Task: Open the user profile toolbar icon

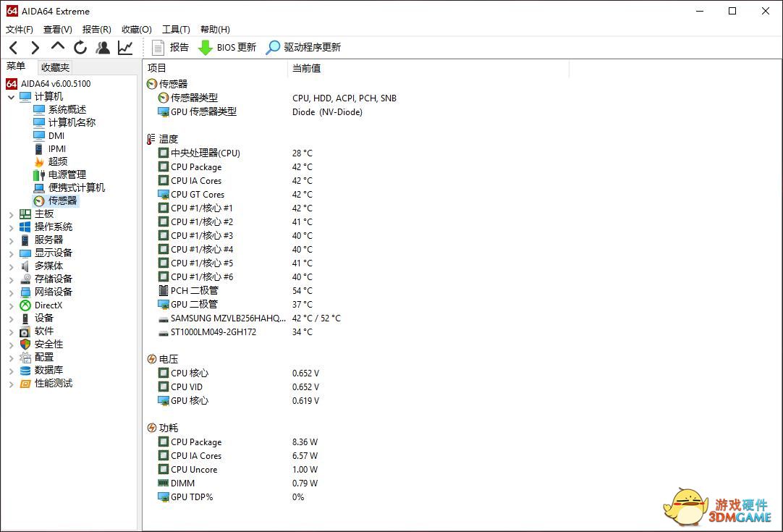Action: (103, 48)
